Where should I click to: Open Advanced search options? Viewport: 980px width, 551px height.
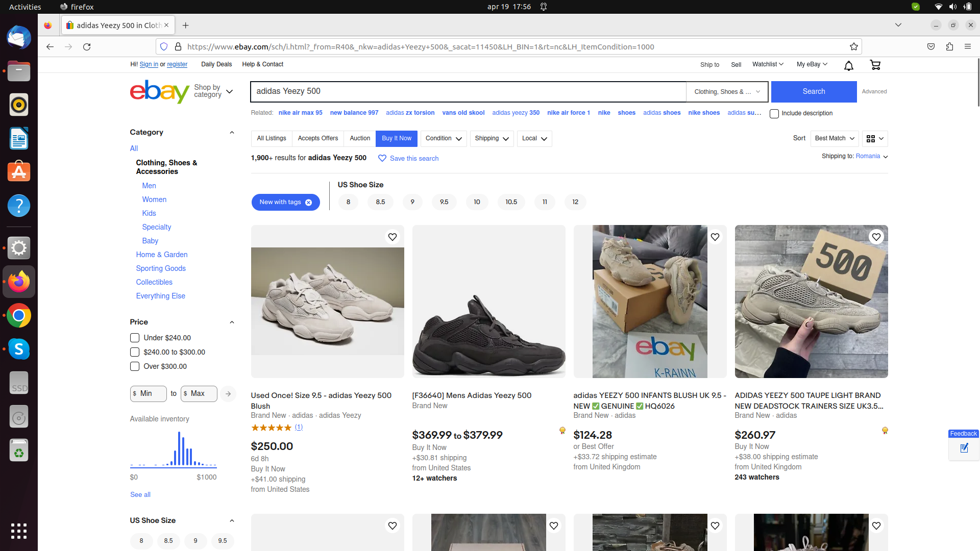(874, 91)
